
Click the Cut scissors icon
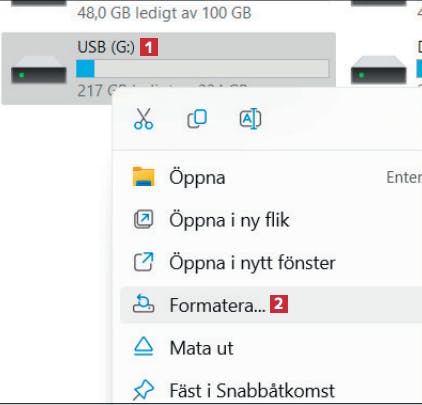(x=143, y=119)
